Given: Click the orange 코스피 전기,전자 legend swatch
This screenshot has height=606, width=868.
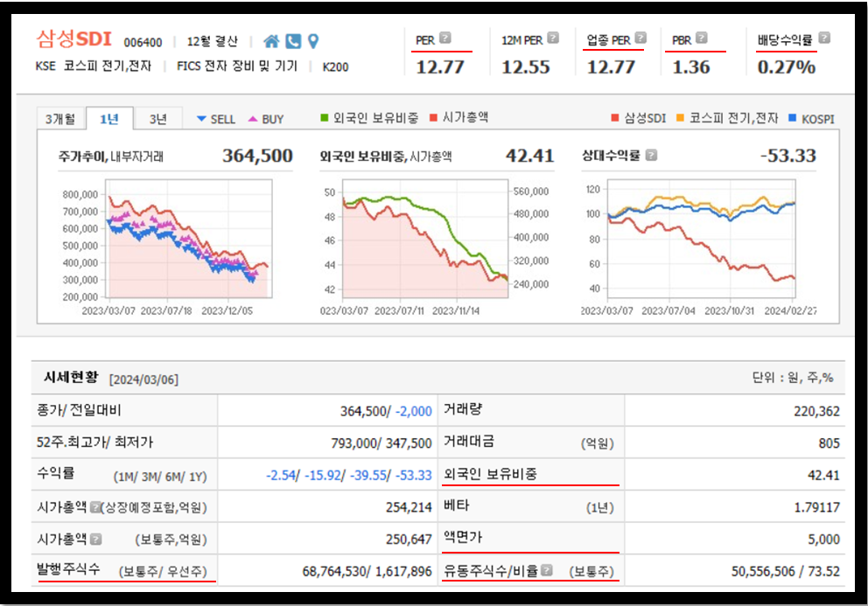Looking at the screenshot, I should 681,117.
